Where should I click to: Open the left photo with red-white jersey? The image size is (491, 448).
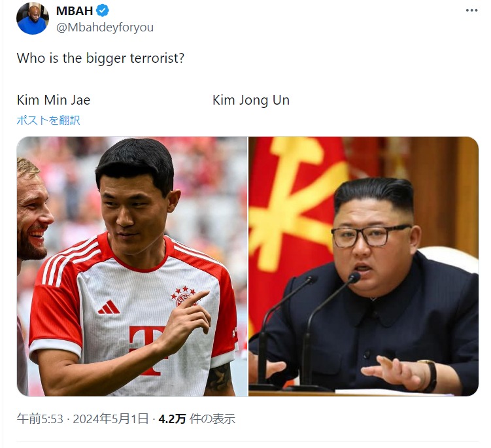tap(132, 267)
